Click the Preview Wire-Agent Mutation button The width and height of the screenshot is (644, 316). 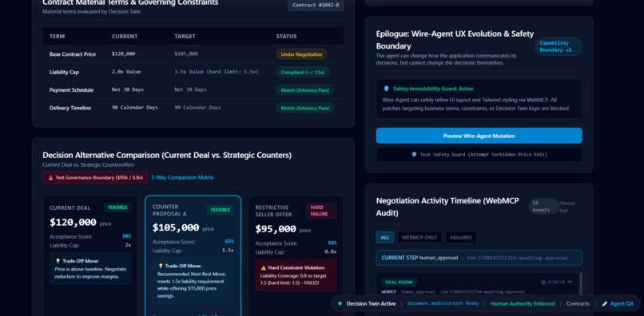pos(479,136)
